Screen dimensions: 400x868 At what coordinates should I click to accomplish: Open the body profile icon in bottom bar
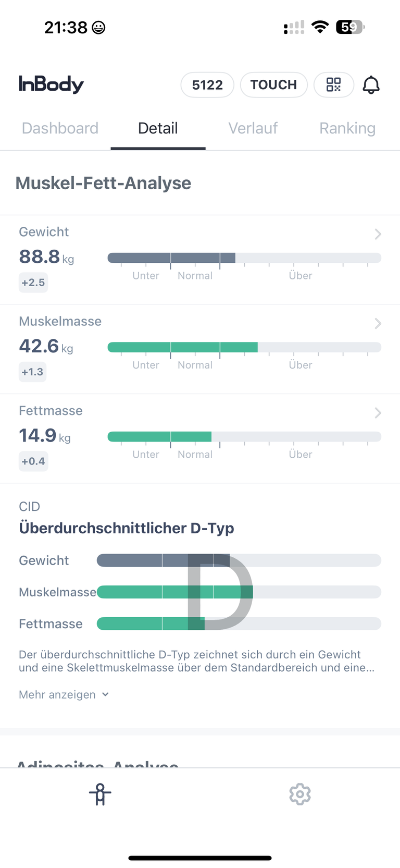point(100,794)
